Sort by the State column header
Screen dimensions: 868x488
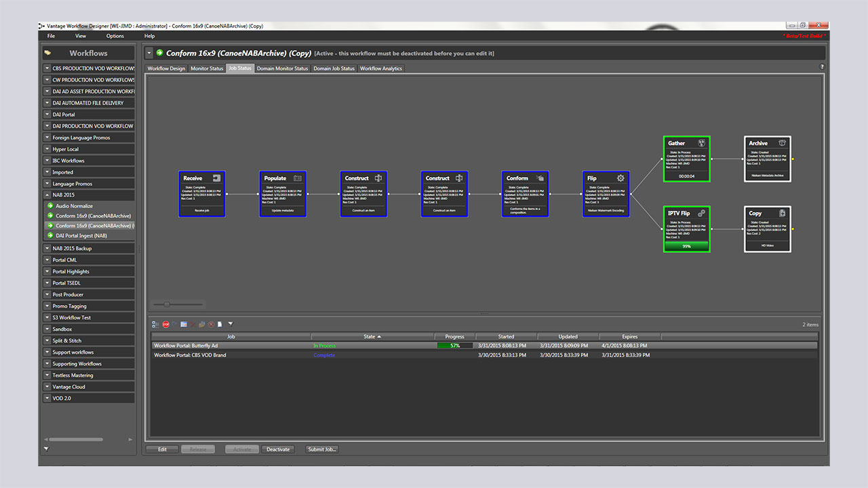coord(373,336)
